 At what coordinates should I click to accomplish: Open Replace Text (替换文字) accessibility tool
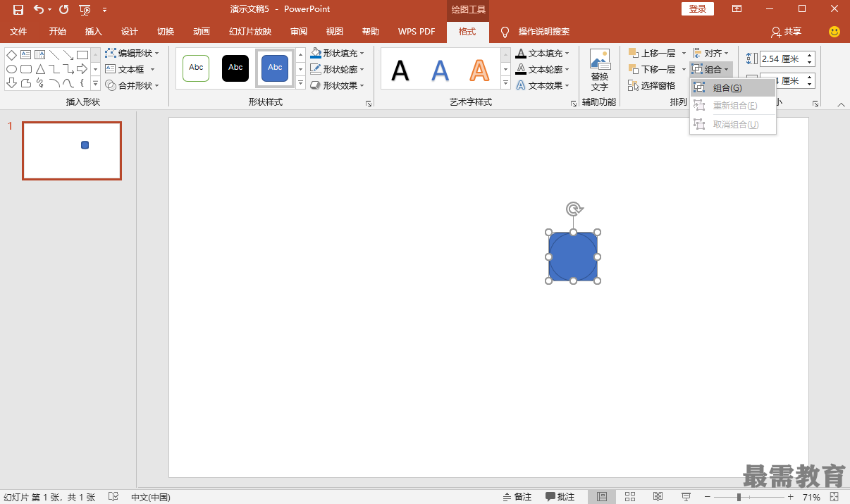[600, 70]
